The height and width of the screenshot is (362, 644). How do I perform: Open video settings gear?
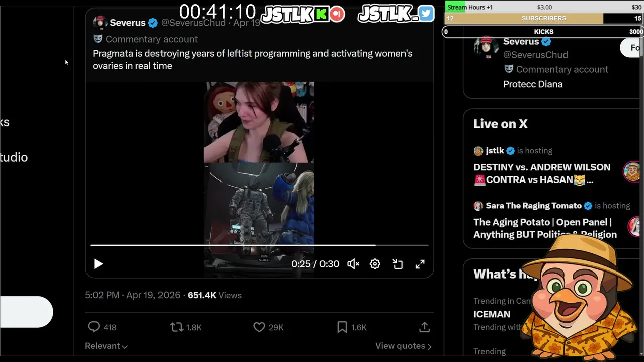coord(375,264)
